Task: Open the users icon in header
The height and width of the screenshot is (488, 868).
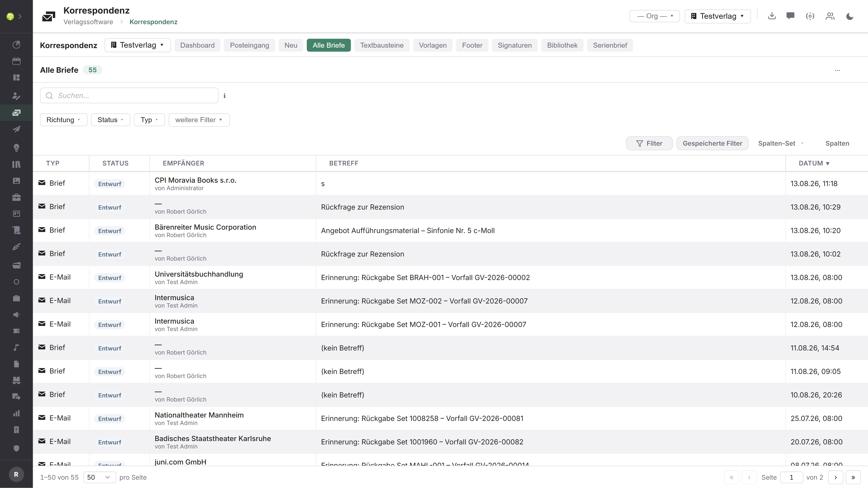Action: click(830, 16)
